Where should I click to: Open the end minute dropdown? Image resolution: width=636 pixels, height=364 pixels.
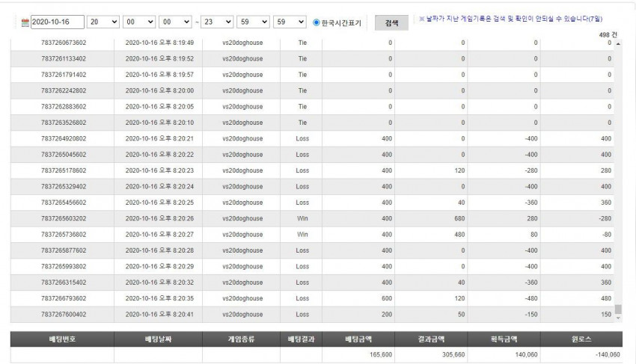tap(253, 22)
